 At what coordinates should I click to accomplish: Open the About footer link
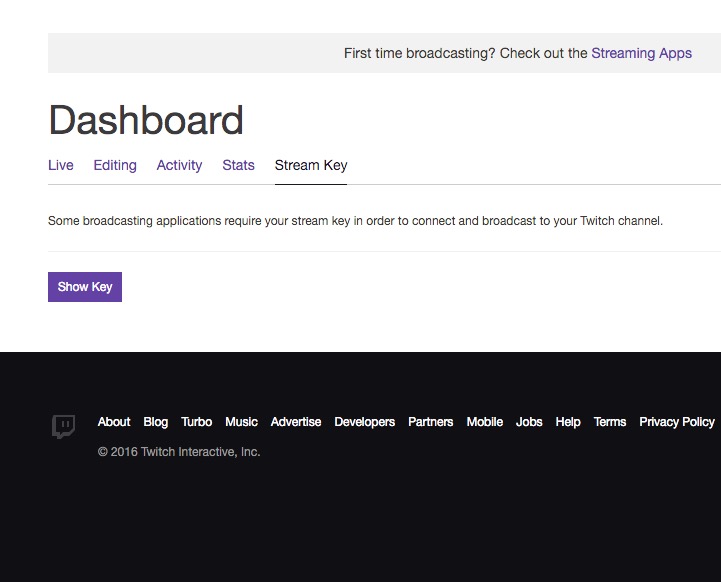click(114, 422)
